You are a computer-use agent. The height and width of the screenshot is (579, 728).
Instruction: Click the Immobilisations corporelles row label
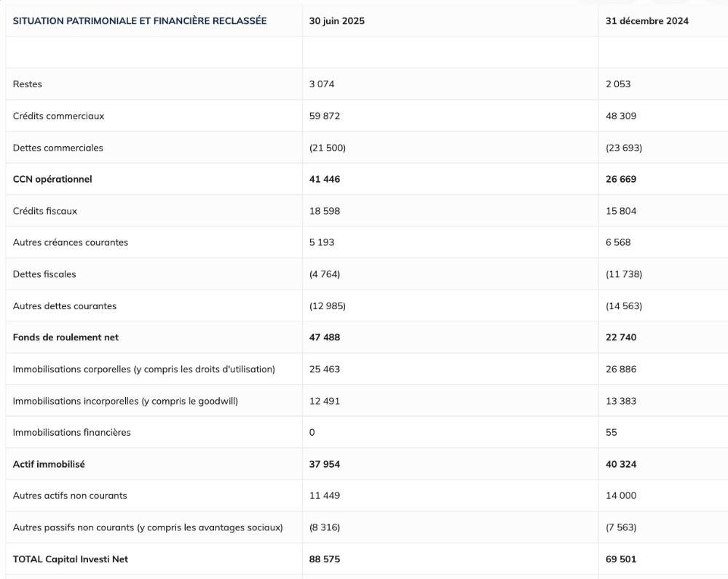(144, 370)
